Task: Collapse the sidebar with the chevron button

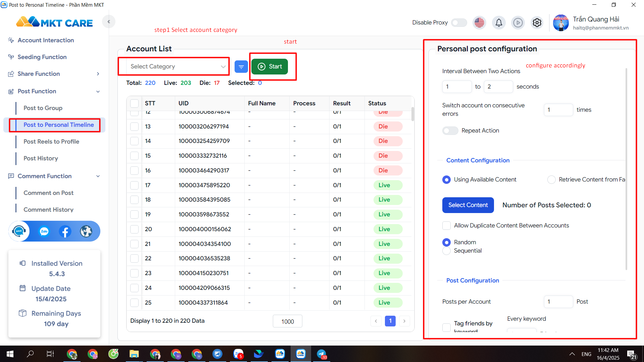Action: [x=109, y=22]
